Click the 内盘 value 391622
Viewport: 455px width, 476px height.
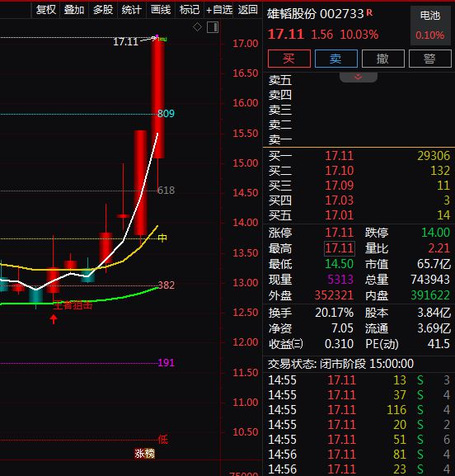430,295
